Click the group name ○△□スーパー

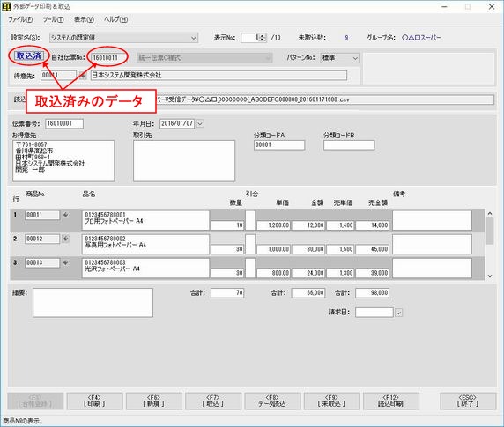421,38
